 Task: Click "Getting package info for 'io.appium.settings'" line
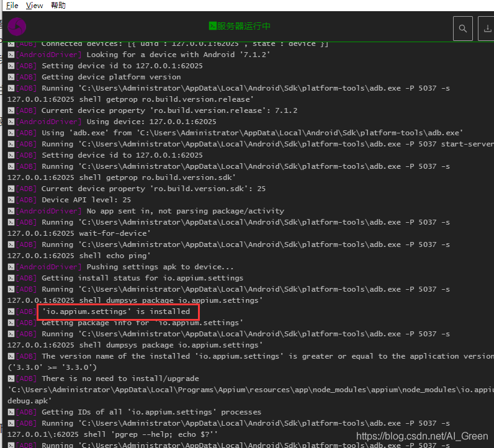(x=142, y=323)
